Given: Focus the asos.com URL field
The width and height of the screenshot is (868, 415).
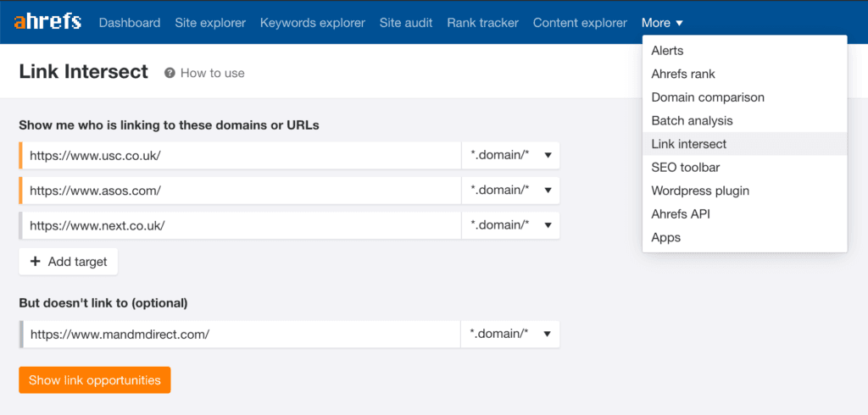Looking at the screenshot, I should coord(242,191).
